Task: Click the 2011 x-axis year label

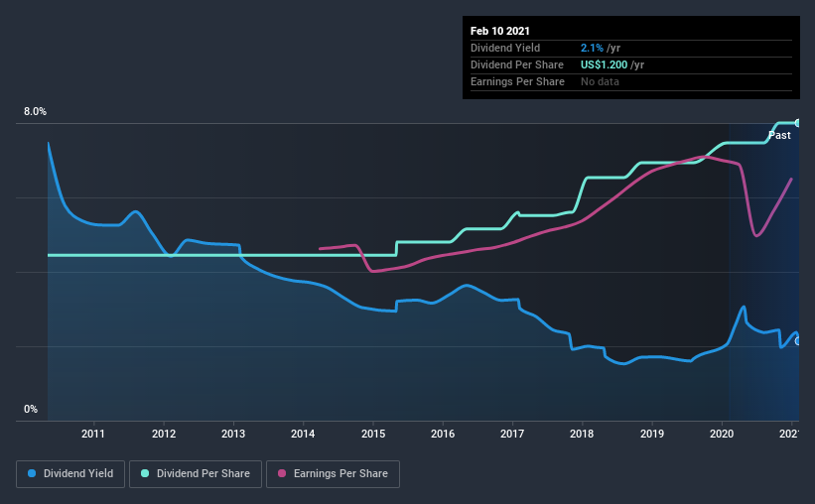Action: (93, 434)
